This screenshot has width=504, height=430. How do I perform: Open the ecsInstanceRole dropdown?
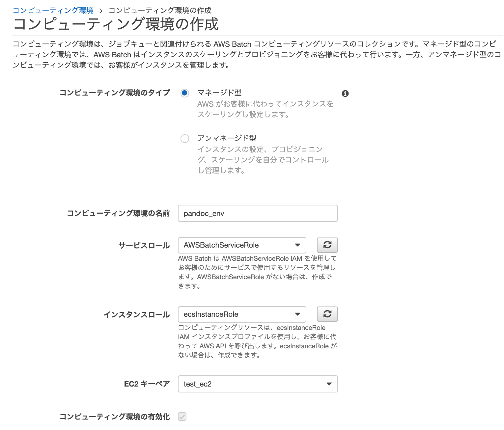click(x=242, y=314)
